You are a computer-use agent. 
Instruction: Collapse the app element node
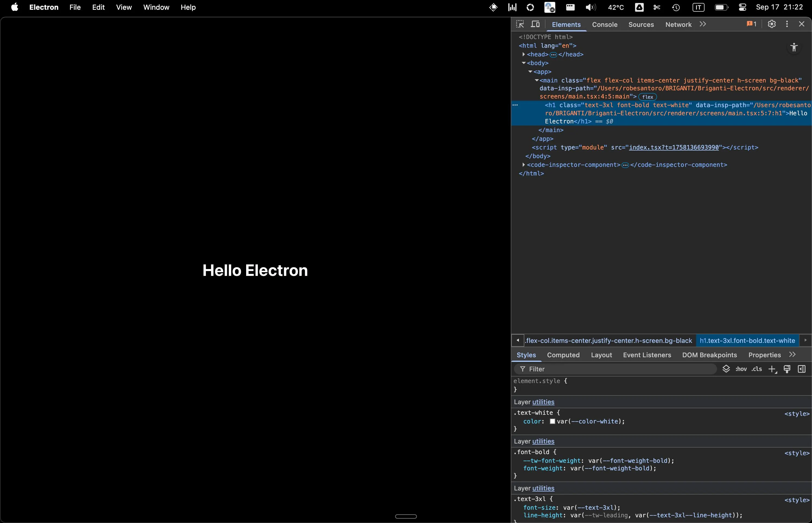coord(530,72)
